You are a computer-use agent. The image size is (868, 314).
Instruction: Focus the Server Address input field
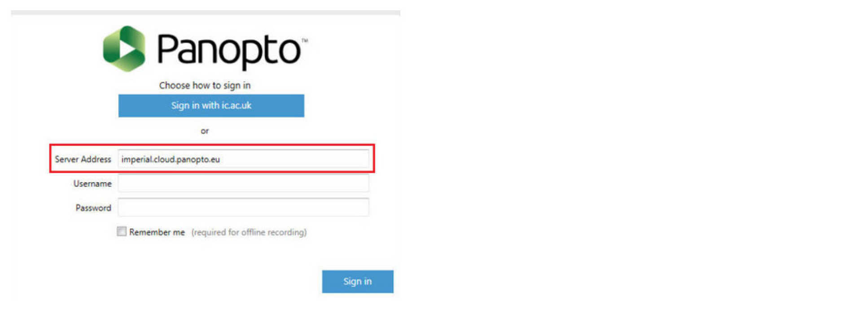pos(243,159)
